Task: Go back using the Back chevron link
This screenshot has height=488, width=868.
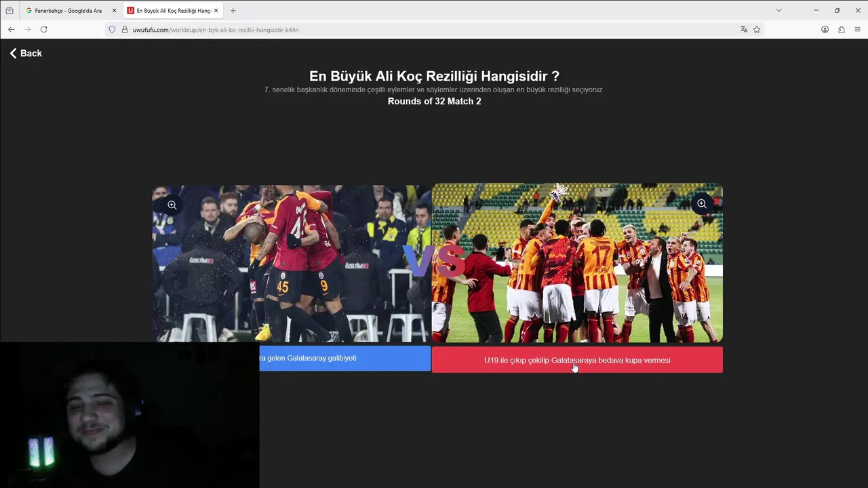Action: pos(26,54)
